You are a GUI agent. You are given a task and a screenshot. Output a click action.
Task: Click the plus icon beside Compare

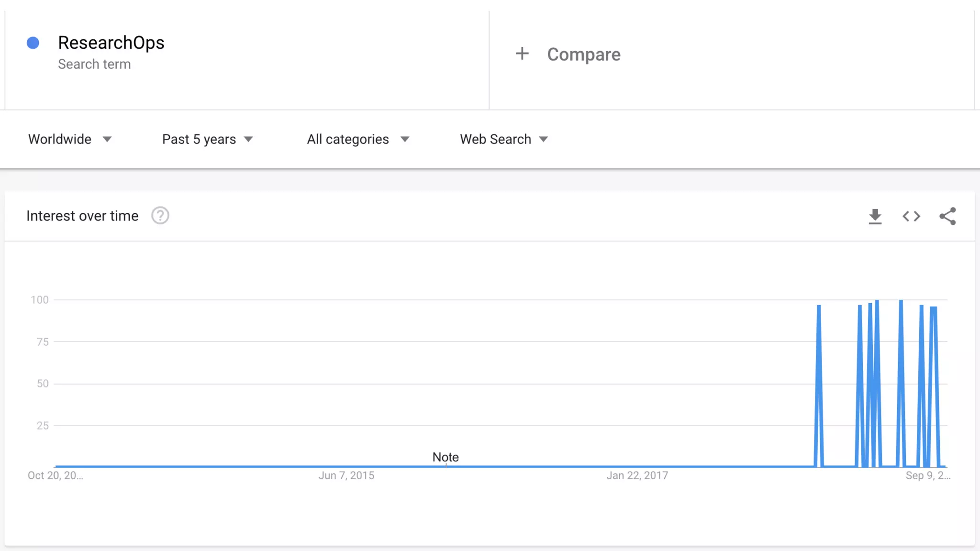(522, 54)
